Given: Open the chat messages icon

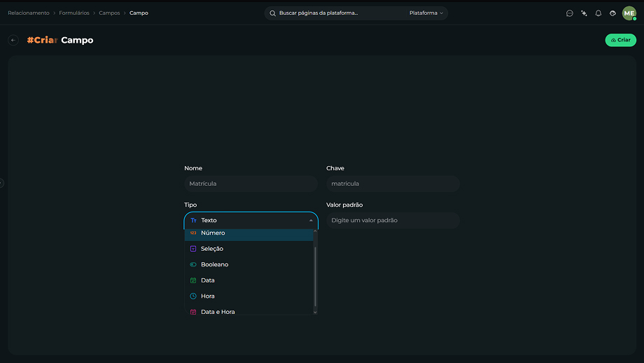Looking at the screenshot, I should 569,13.
